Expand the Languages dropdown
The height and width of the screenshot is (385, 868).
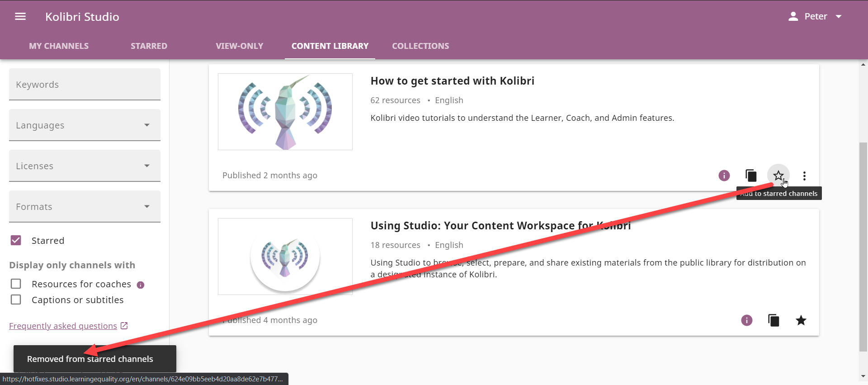85,125
